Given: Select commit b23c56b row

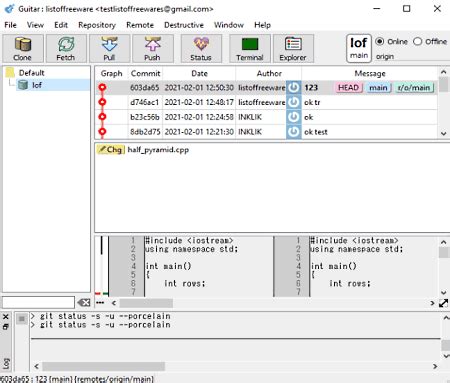Looking at the screenshot, I should (x=266, y=117).
